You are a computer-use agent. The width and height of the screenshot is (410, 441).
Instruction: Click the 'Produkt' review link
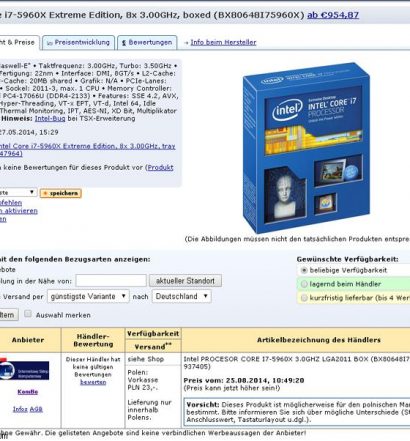pyautogui.click(x=161, y=167)
